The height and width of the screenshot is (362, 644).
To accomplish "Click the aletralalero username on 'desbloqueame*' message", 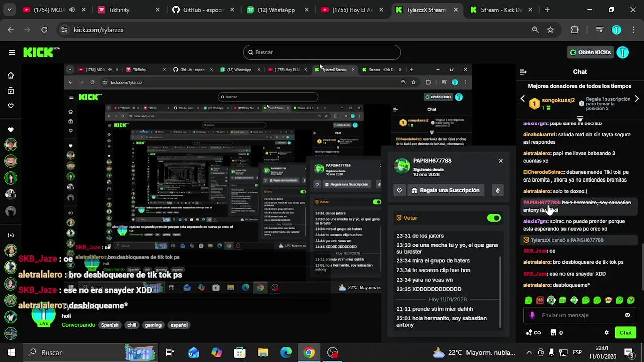I will (537, 285).
